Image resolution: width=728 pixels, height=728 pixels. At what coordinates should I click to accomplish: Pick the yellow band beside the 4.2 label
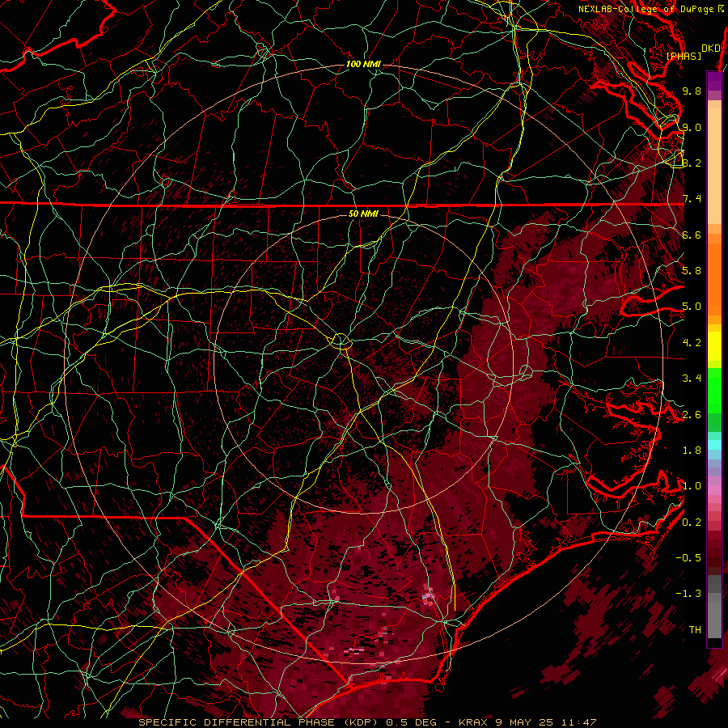coord(714,346)
